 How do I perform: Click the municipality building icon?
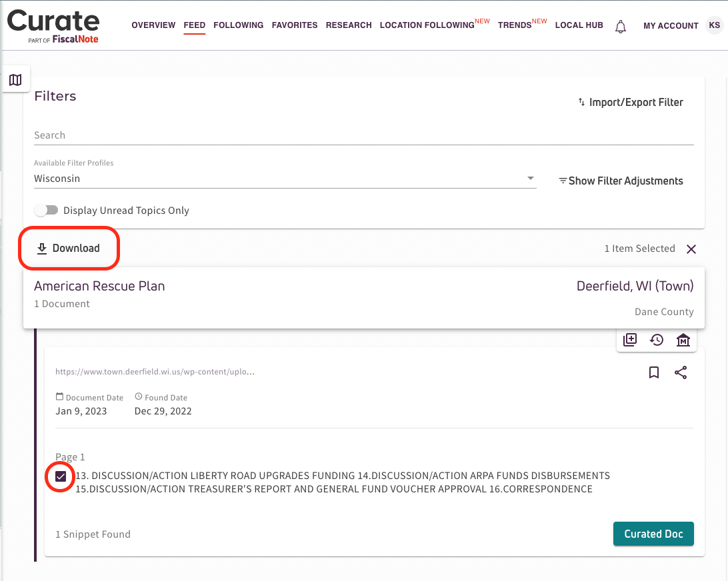(x=683, y=340)
